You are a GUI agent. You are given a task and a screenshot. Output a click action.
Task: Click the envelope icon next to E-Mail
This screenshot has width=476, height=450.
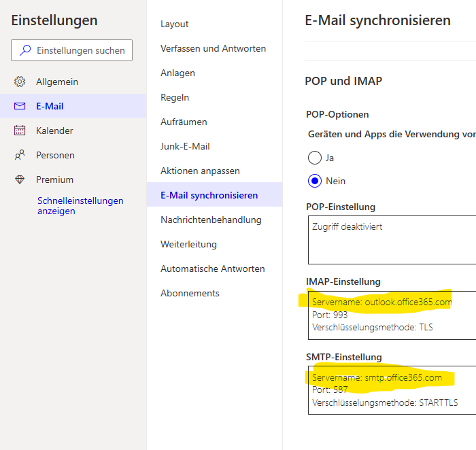[x=20, y=106]
